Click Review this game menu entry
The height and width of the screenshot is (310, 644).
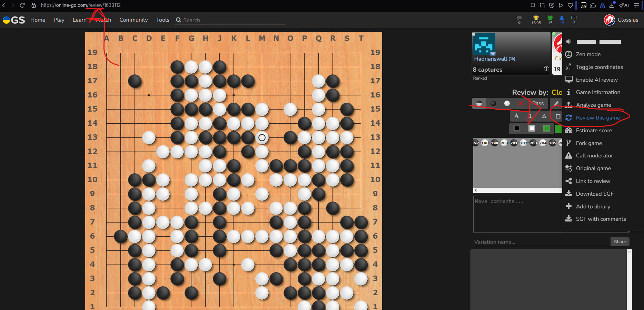point(597,118)
